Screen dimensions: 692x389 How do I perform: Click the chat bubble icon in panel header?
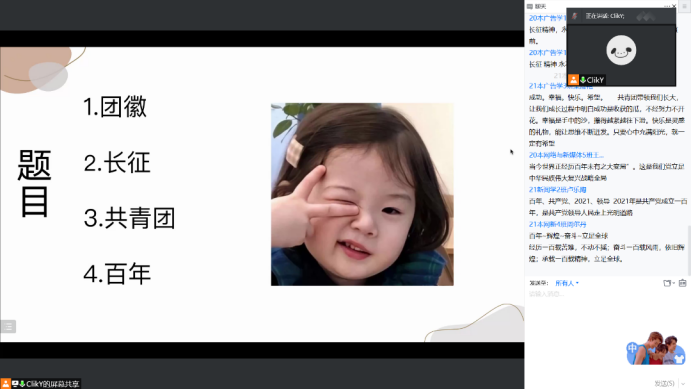click(x=530, y=7)
